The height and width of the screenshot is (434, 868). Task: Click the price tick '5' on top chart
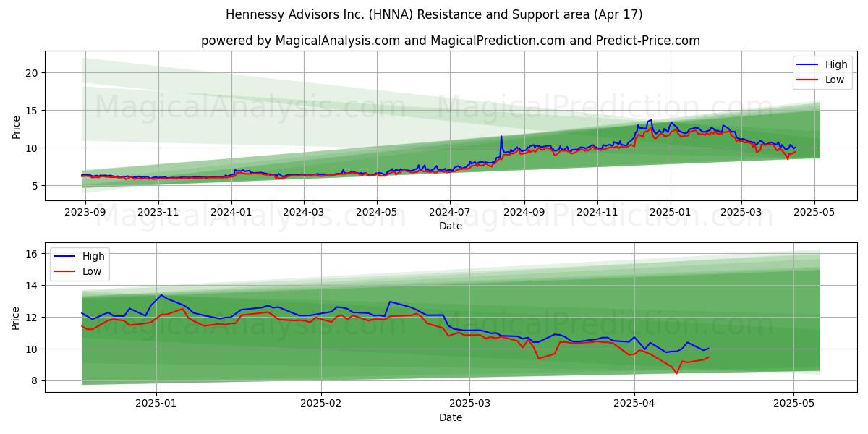(x=35, y=185)
